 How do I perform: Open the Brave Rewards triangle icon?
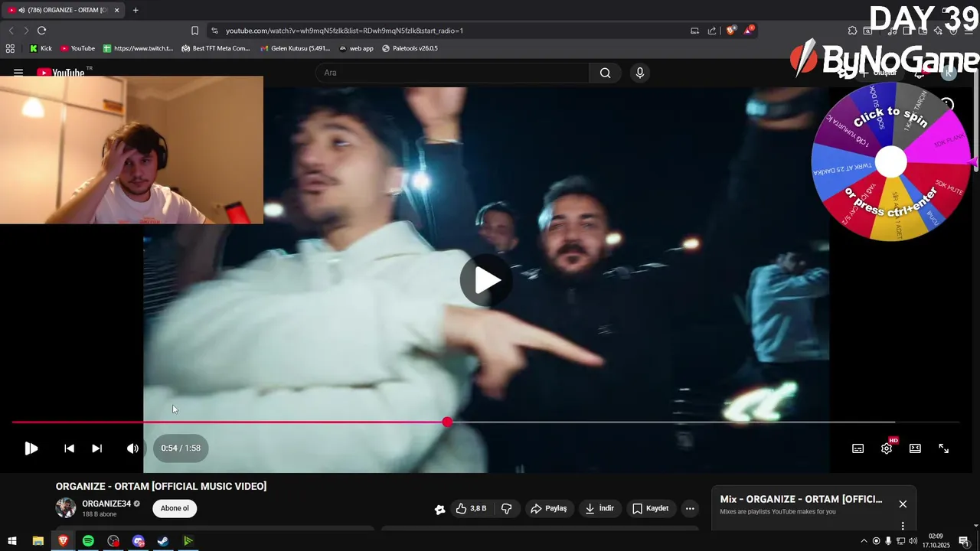[749, 31]
